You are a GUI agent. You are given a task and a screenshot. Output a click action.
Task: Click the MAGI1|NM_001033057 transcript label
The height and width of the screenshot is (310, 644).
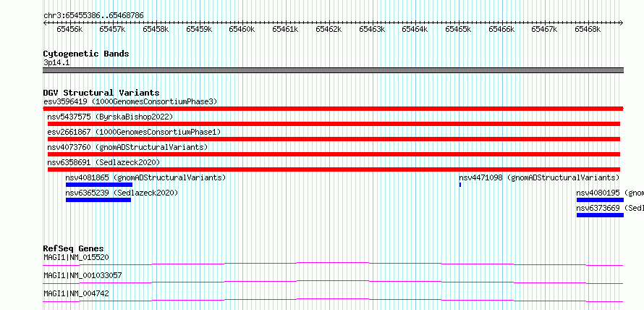point(82,275)
